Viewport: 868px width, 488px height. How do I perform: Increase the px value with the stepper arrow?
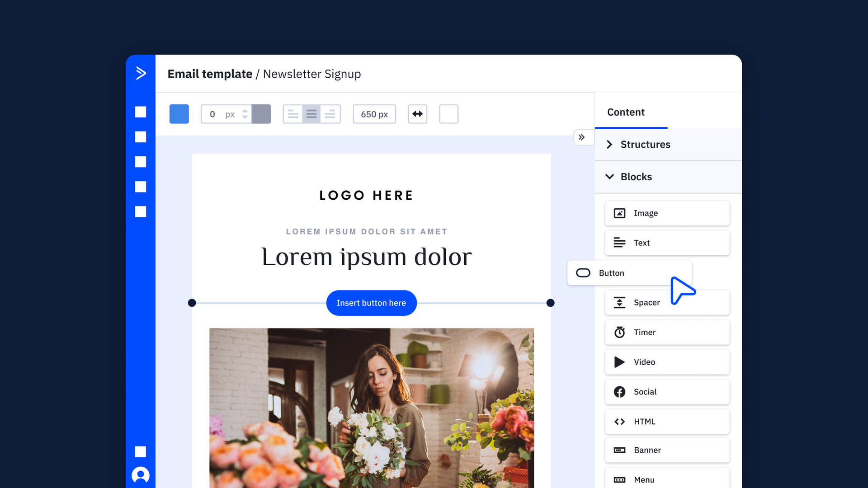point(245,110)
